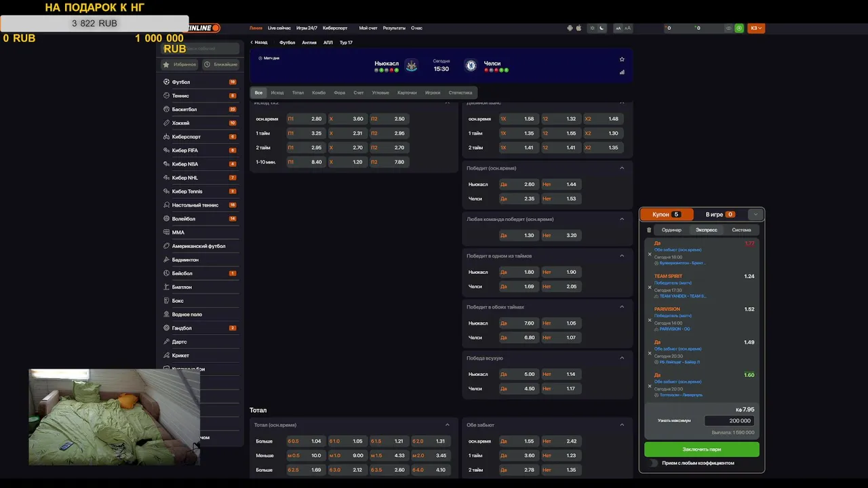This screenshot has width=868, height=488.
Task: Switch to the Угловые market tab
Action: (x=380, y=93)
